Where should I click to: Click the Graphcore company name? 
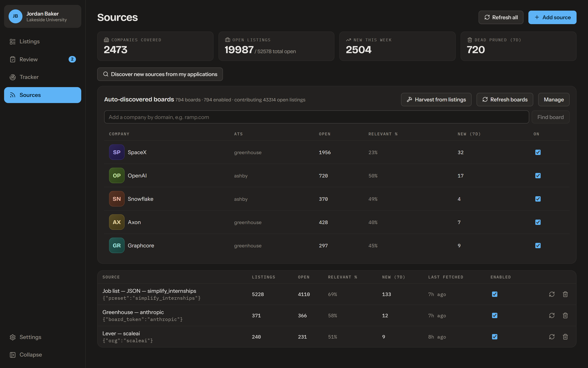(x=141, y=246)
